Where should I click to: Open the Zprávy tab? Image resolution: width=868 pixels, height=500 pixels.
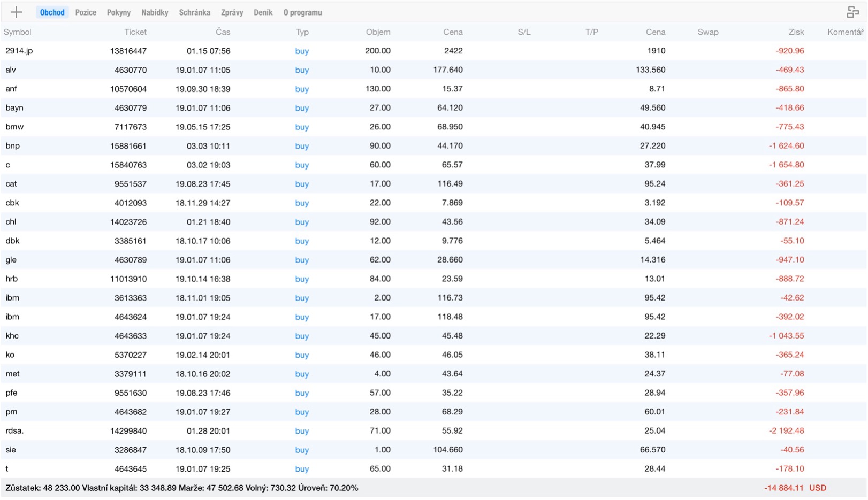232,12
